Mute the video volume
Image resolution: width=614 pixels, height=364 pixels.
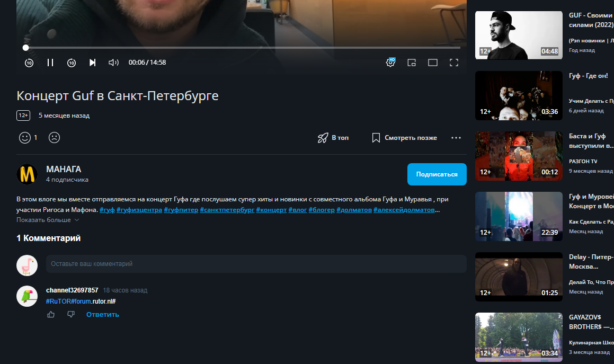pyautogui.click(x=113, y=63)
